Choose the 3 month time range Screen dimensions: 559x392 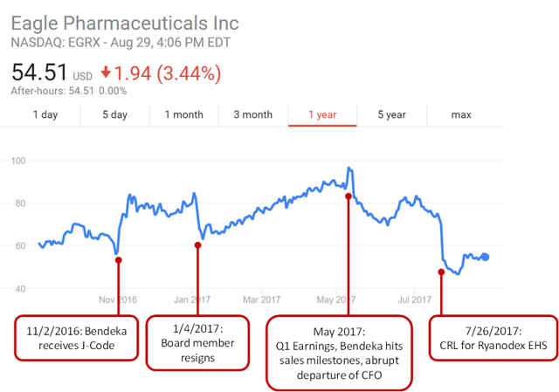253,114
